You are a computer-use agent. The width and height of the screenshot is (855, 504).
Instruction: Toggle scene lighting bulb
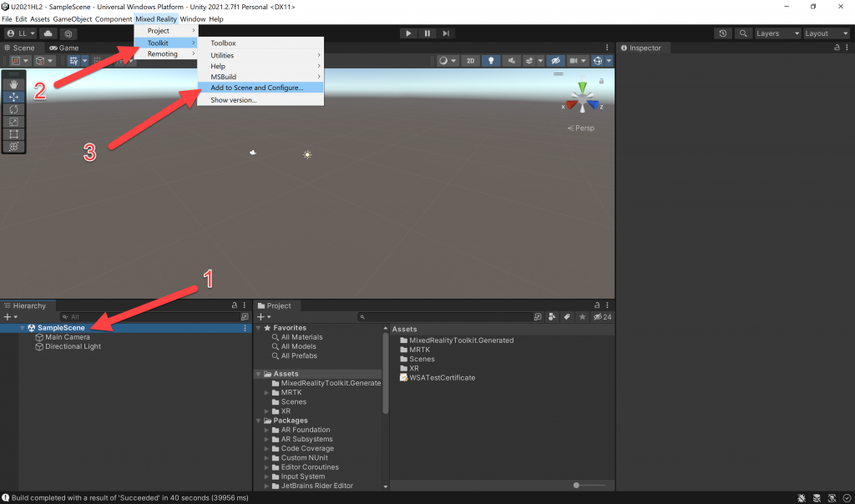(x=491, y=61)
